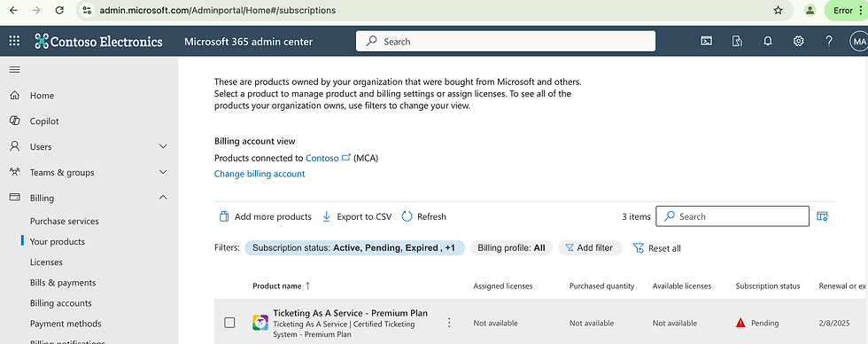Select Ticketing As A Service checkbox

229,323
